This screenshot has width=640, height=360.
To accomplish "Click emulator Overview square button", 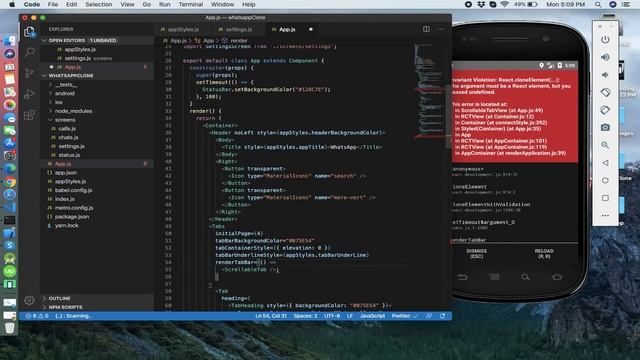I will pyautogui.click(x=605, y=198).
